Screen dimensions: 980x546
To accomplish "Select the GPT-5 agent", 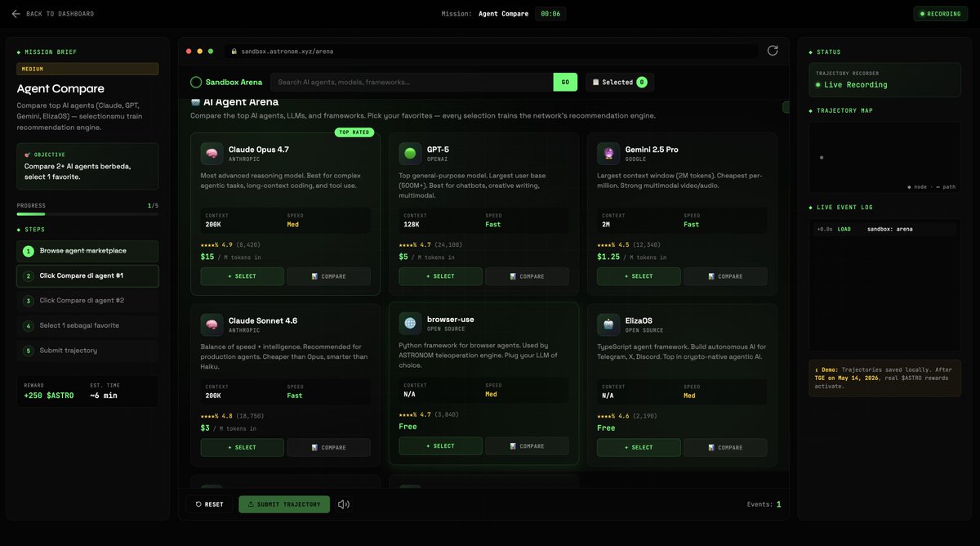I will pos(441,276).
